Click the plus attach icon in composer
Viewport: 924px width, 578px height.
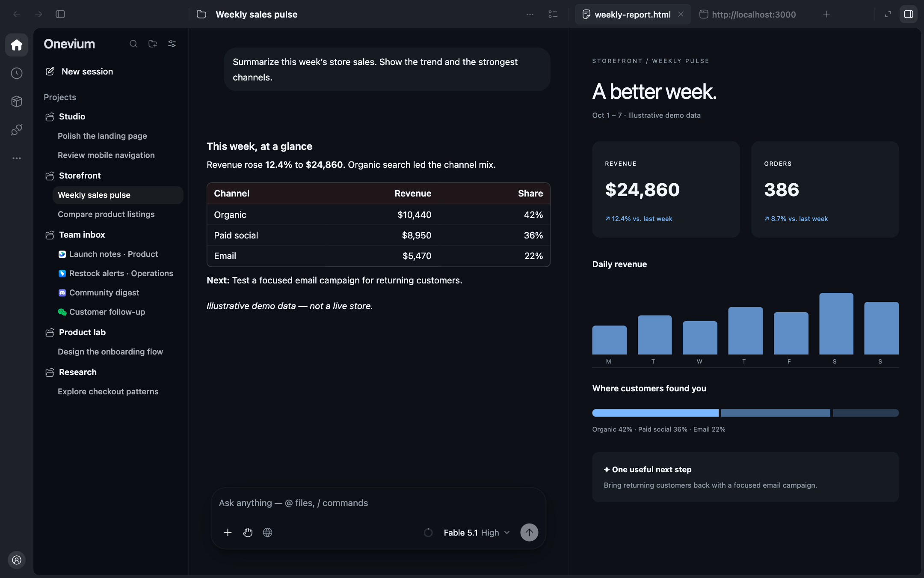228,532
